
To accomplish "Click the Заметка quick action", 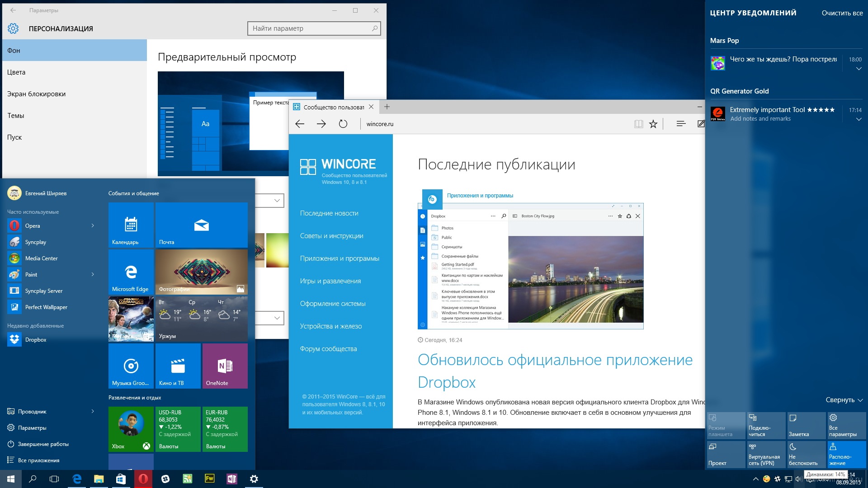I will 807,425.
